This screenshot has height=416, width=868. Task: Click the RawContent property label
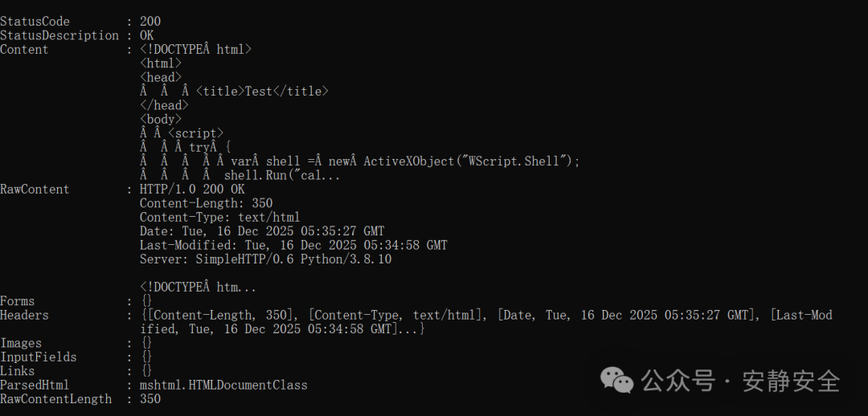35,190
